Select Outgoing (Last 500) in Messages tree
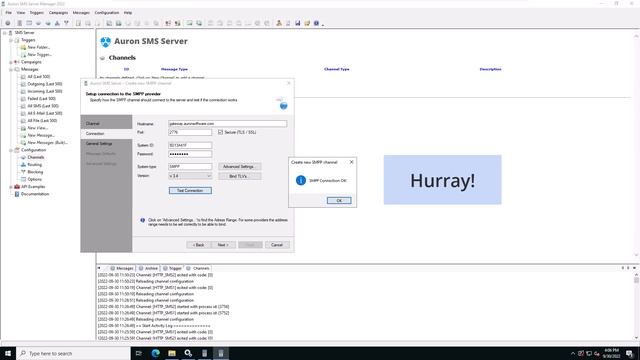The image size is (640, 360). [x=44, y=84]
